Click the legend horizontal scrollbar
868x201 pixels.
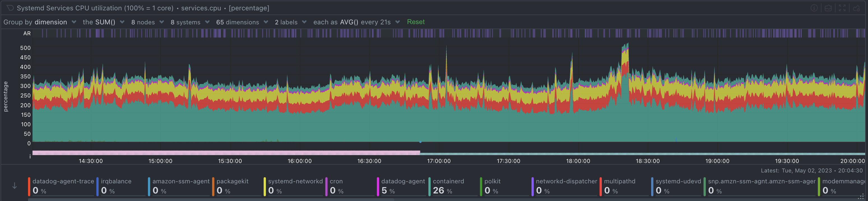(211, 200)
